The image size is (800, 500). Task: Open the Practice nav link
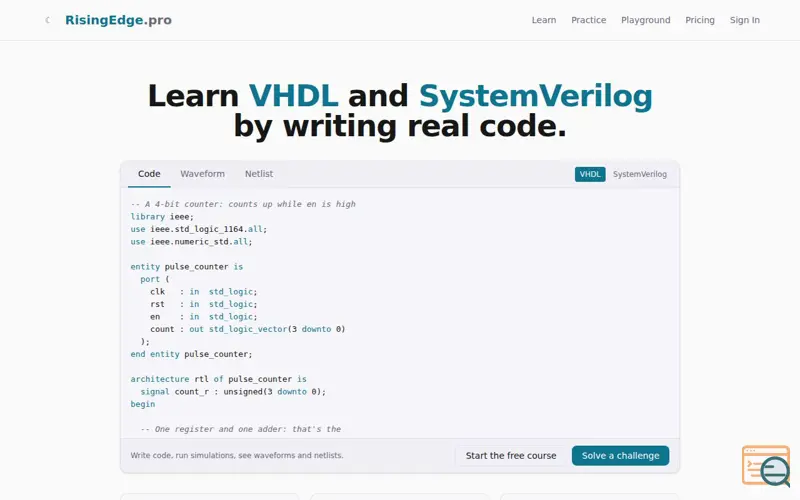pyautogui.click(x=588, y=20)
